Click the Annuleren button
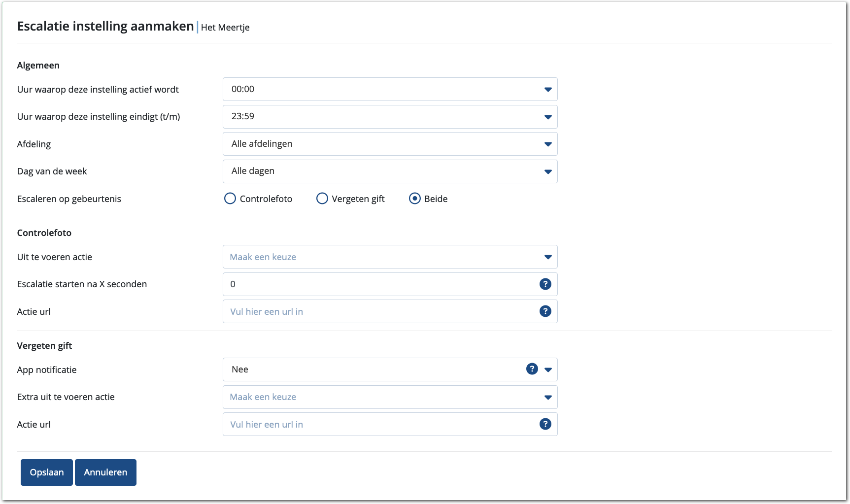The image size is (850, 504). (105, 472)
